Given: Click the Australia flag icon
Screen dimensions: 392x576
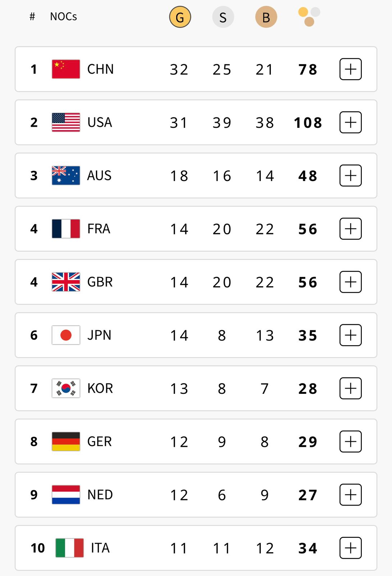Looking at the screenshot, I should pyautogui.click(x=66, y=175).
